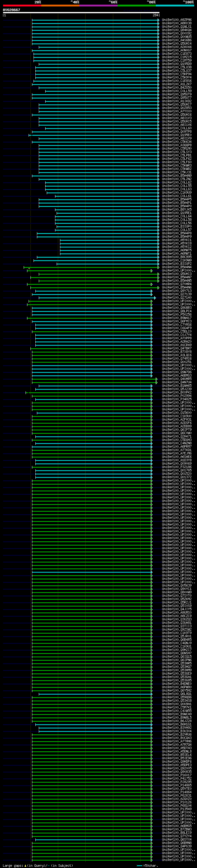Select alignment label UniRef100_P50256
197x868 pixels.
click(x=177, y=315)
